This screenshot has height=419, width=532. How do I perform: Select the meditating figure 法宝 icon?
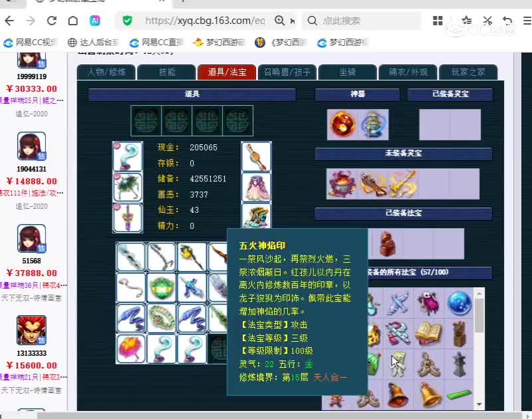pos(428,364)
